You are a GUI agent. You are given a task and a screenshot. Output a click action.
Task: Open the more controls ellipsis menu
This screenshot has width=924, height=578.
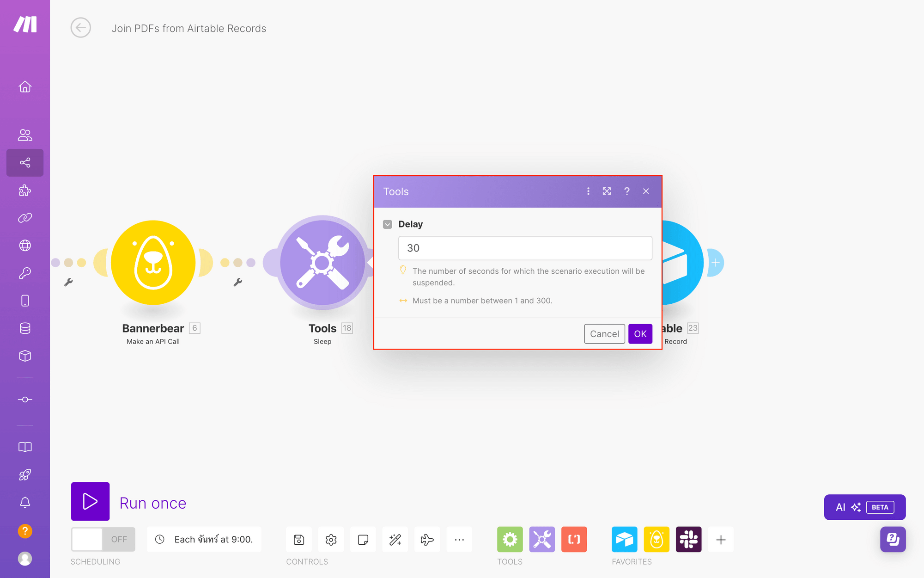pos(459,540)
